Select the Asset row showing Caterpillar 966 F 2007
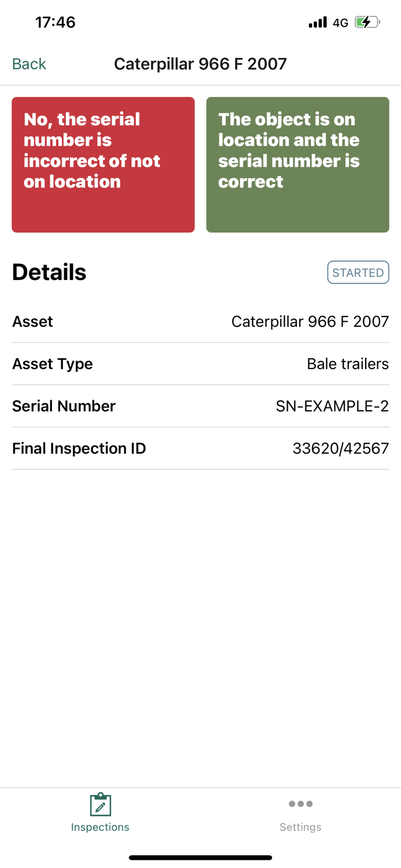401x868 pixels. pyautogui.click(x=200, y=321)
